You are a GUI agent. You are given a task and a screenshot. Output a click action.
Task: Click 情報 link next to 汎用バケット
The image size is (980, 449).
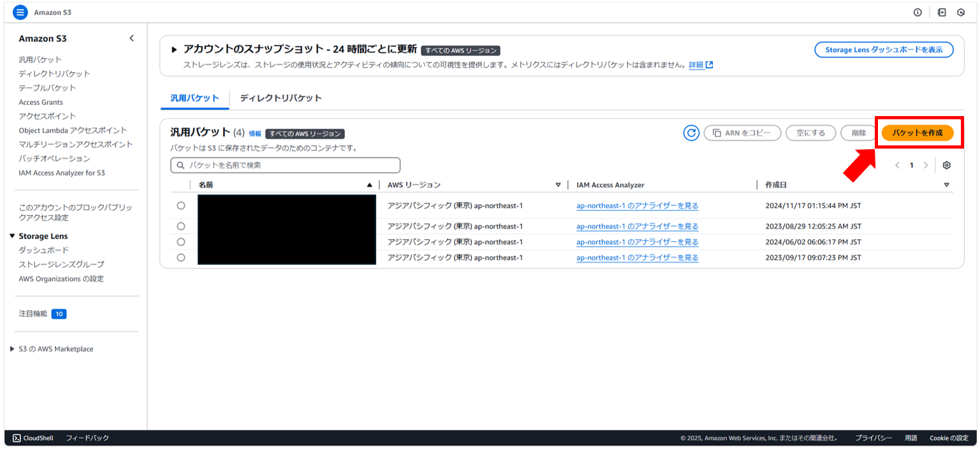(x=255, y=134)
